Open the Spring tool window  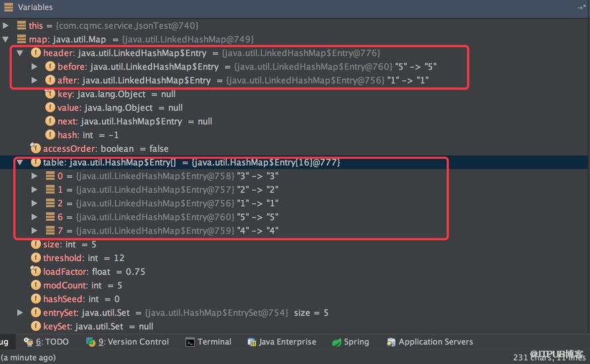[x=350, y=342]
